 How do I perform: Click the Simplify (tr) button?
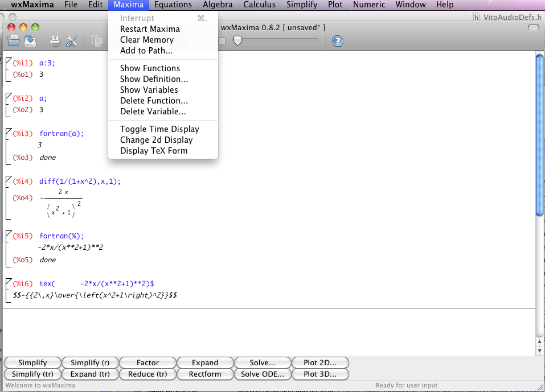pyautogui.click(x=32, y=374)
